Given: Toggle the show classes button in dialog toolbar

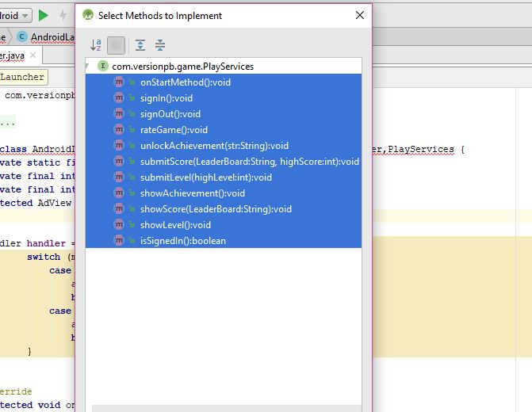Looking at the screenshot, I should coord(116,45).
